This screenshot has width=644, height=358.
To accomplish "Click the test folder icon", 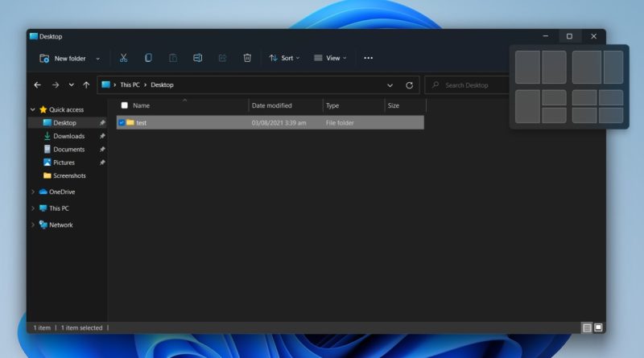I will (x=130, y=122).
